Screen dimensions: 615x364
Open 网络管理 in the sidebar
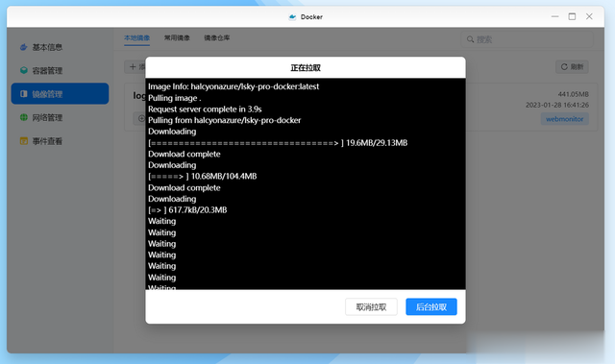pyautogui.click(x=60, y=117)
